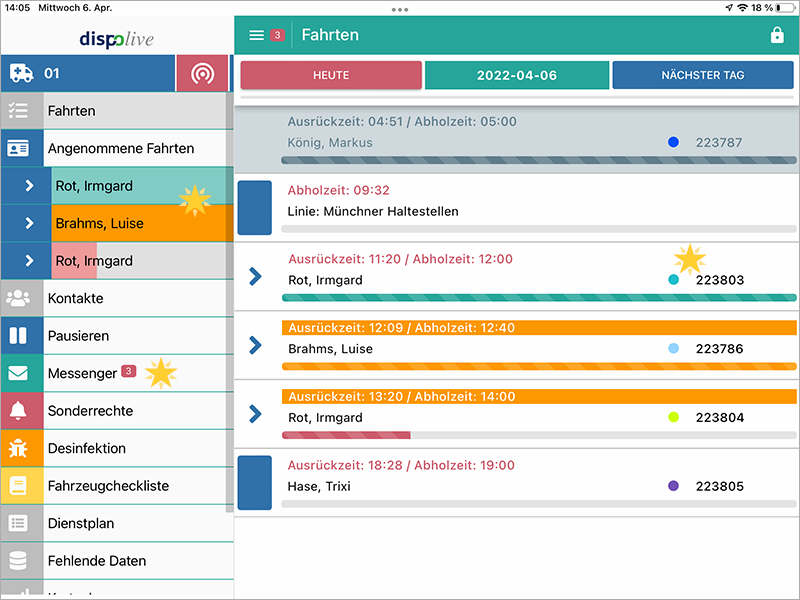The height and width of the screenshot is (600, 800).
Task: Expand the teal Rot, Irmgard sidebar entry
Action: coord(29,186)
